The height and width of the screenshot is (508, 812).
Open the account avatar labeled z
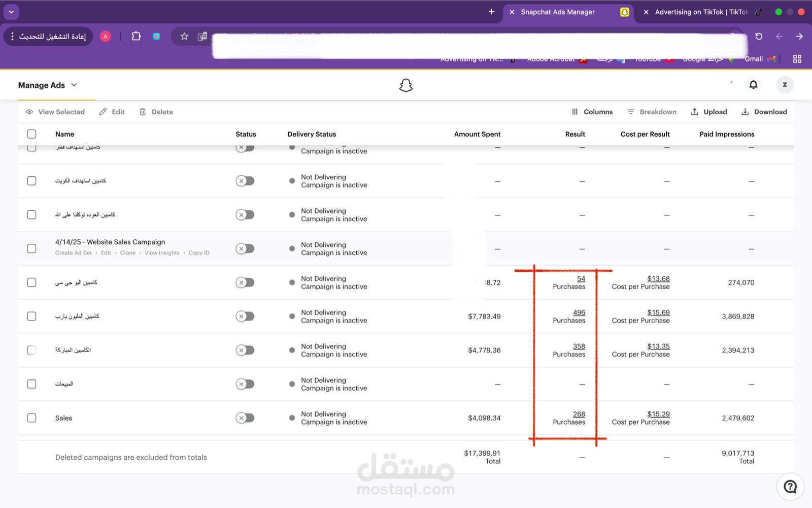(785, 85)
